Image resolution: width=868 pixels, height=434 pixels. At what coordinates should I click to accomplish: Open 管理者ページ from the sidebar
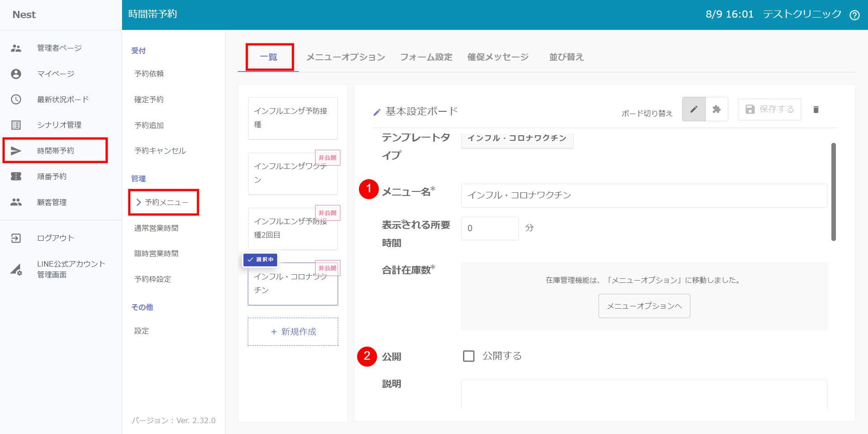click(59, 48)
